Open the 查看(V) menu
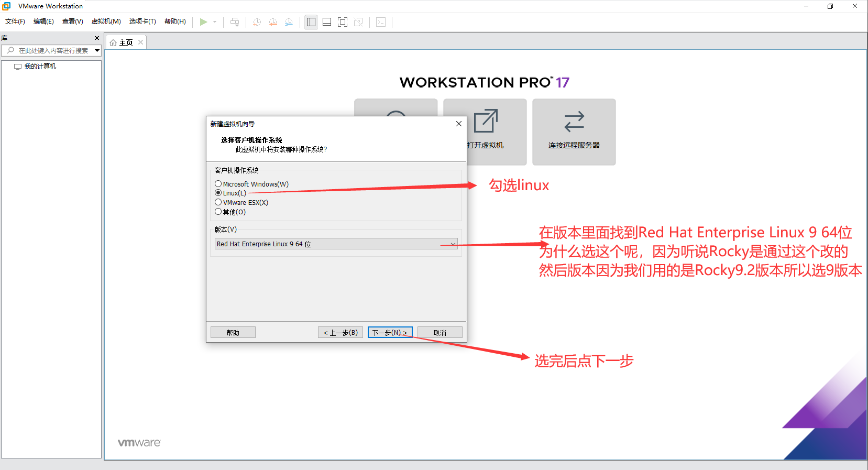The image size is (868, 470). click(x=73, y=21)
